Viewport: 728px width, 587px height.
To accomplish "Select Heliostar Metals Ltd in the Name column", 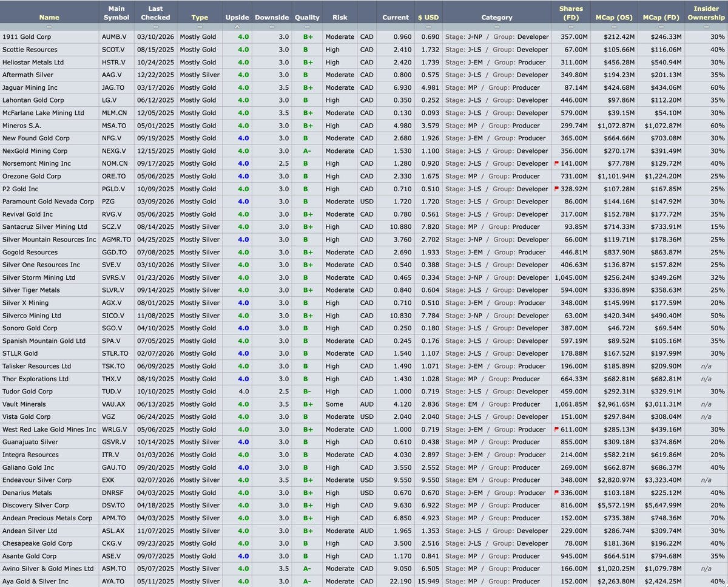I will (x=33, y=63).
